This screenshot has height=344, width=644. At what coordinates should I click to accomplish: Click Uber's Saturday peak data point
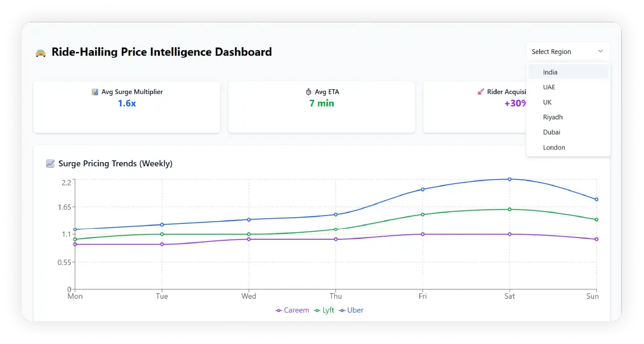510,179
